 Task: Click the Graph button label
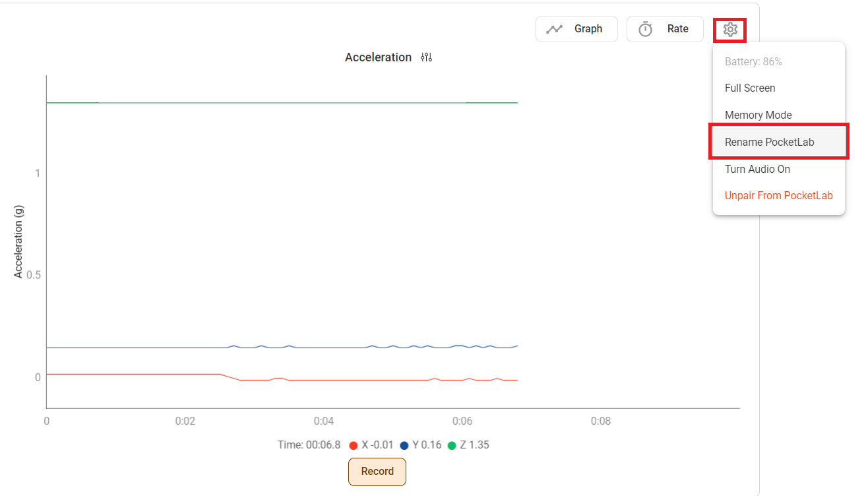588,29
